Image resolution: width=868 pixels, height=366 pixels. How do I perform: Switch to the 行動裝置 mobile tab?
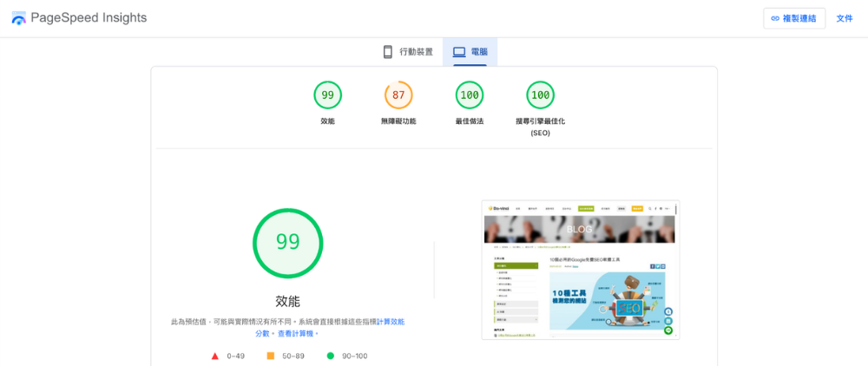pyautogui.click(x=408, y=52)
